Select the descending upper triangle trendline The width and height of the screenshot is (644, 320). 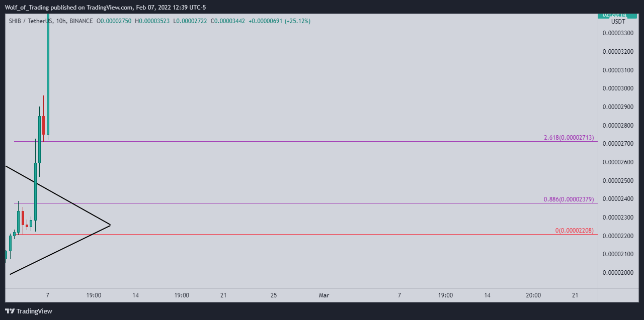[57, 195]
